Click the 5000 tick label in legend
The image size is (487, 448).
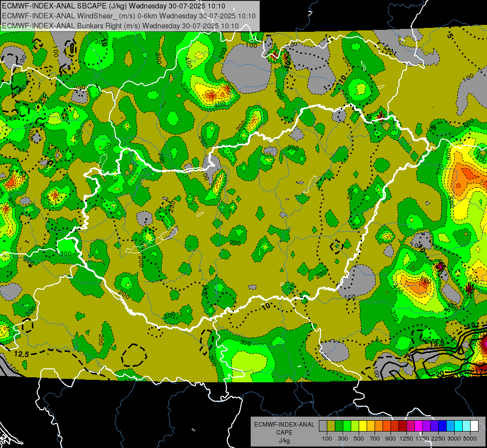470,439
